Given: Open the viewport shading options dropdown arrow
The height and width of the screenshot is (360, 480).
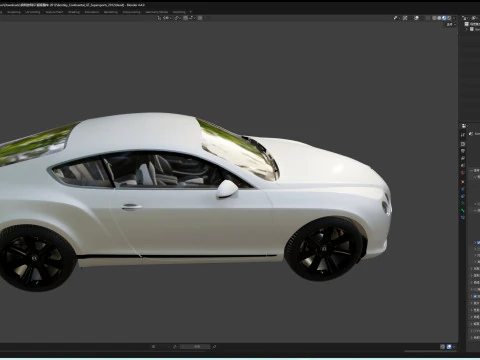Looking at the screenshot, I should (x=454, y=18).
